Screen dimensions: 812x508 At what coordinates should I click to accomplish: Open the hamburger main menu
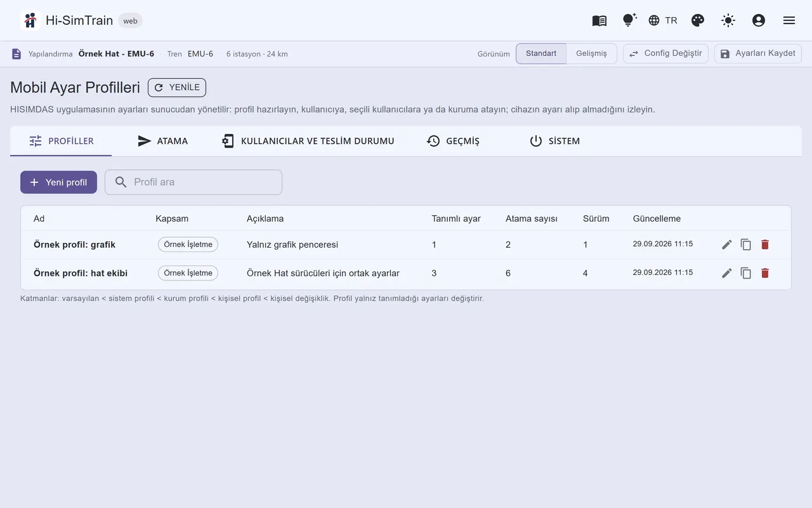click(x=789, y=20)
